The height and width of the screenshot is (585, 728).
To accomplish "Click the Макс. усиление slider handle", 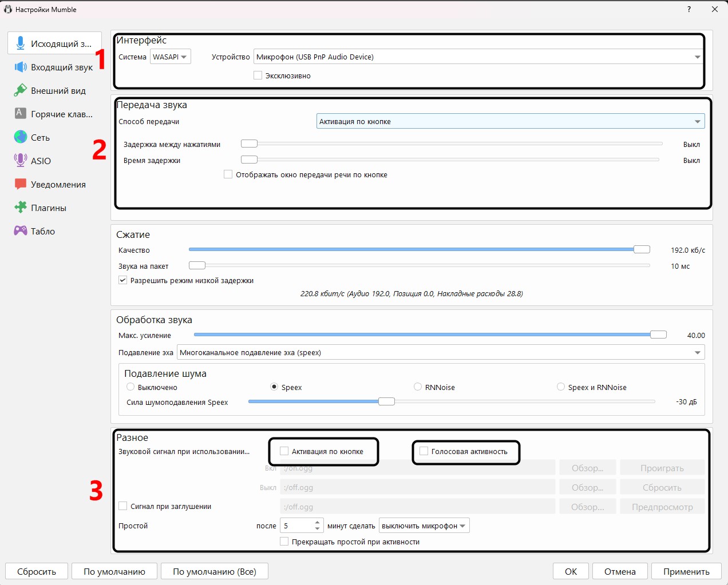I will coord(658,335).
